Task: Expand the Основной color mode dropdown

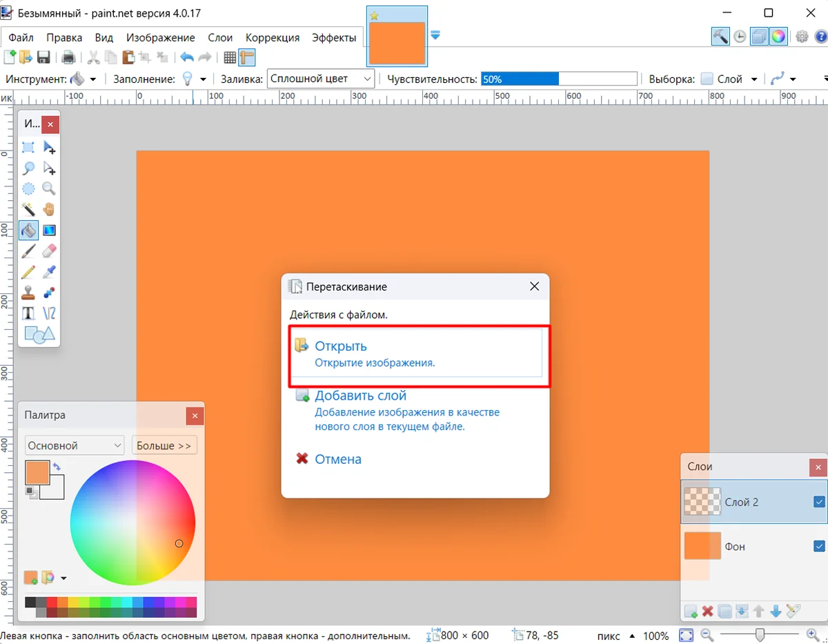Action: 74,446
